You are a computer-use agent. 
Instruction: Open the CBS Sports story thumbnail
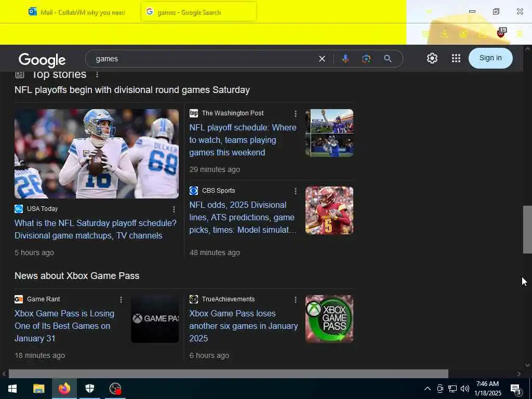point(329,210)
